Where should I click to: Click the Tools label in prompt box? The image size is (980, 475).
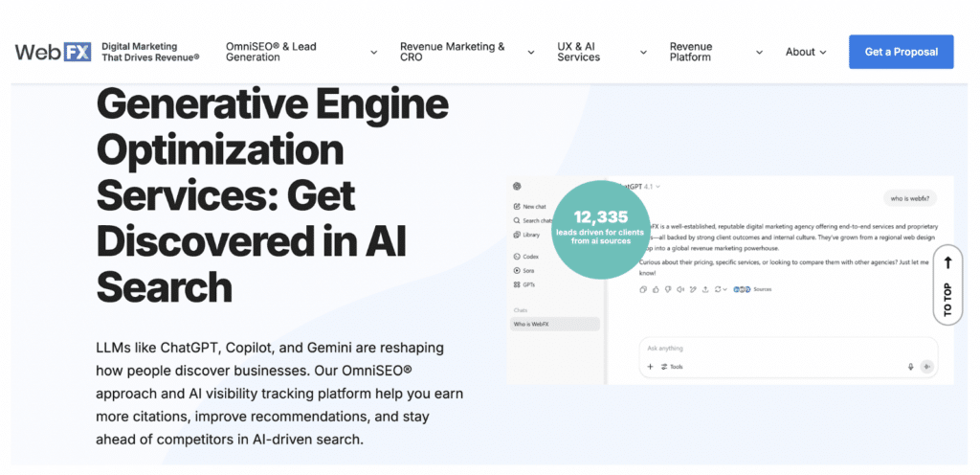(x=677, y=367)
